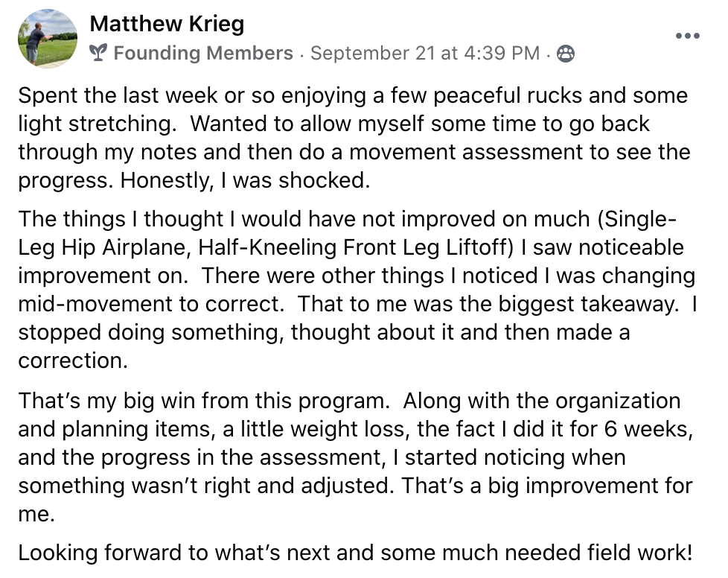Click the Founding Members badge label
Image resolution: width=728 pixels, height=578 pixels.
(x=203, y=53)
